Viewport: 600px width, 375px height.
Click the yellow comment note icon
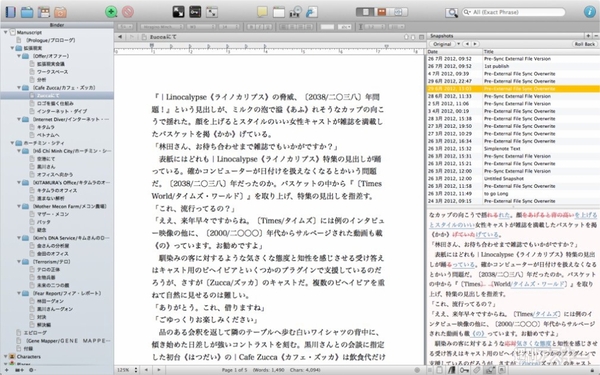click(262, 12)
